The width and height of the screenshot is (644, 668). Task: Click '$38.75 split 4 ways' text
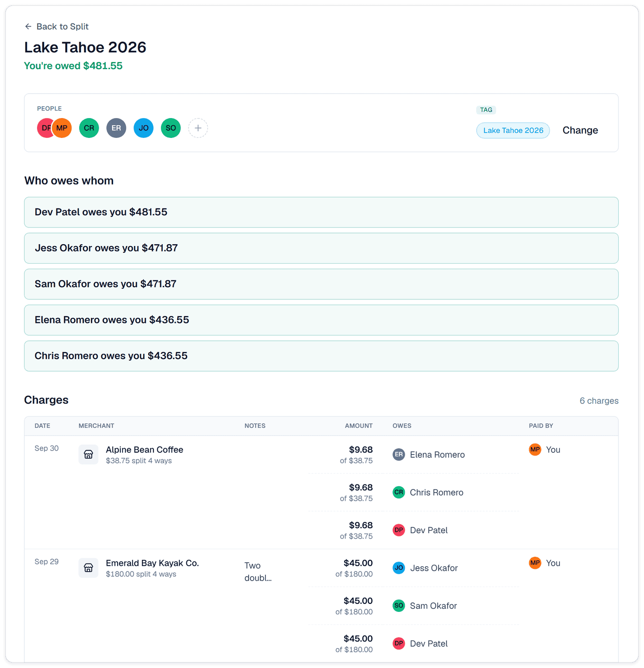139,461
